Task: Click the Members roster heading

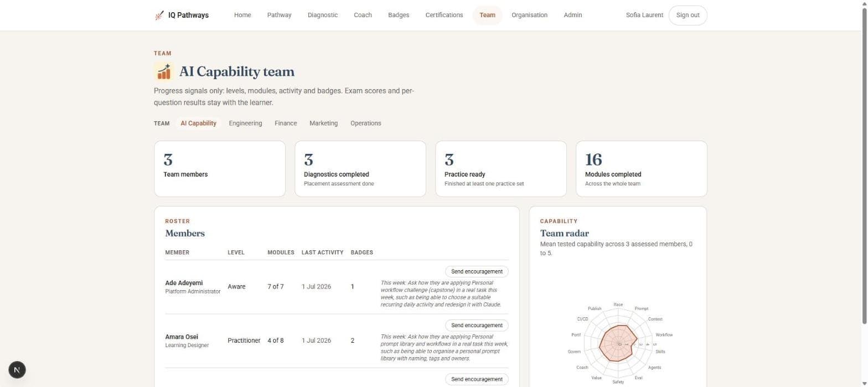Action: click(x=185, y=233)
